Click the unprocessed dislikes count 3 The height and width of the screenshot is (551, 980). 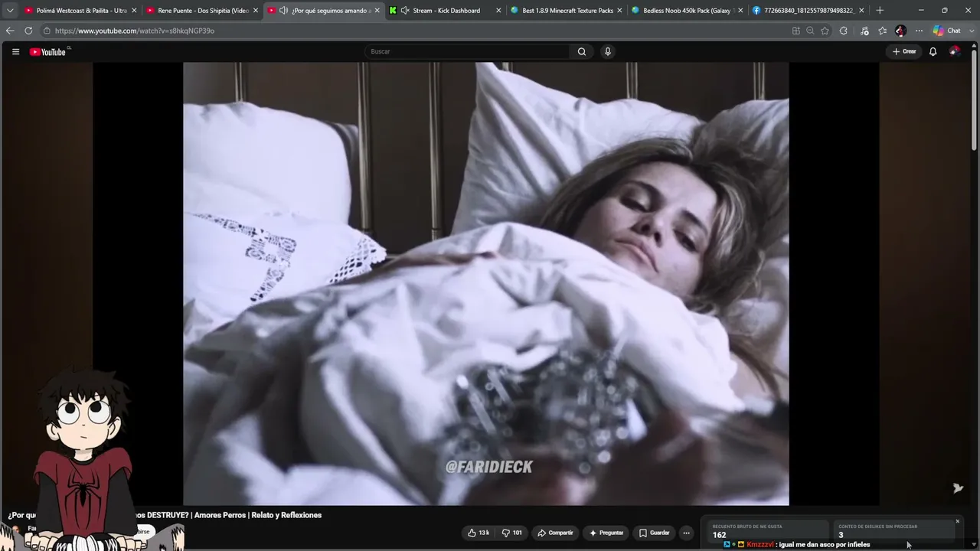coord(841,535)
